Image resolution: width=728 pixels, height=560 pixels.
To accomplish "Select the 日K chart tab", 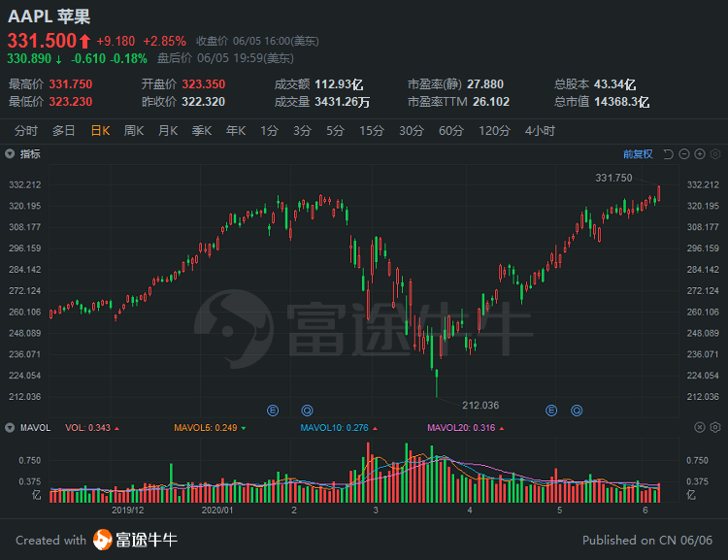I will click(100, 131).
